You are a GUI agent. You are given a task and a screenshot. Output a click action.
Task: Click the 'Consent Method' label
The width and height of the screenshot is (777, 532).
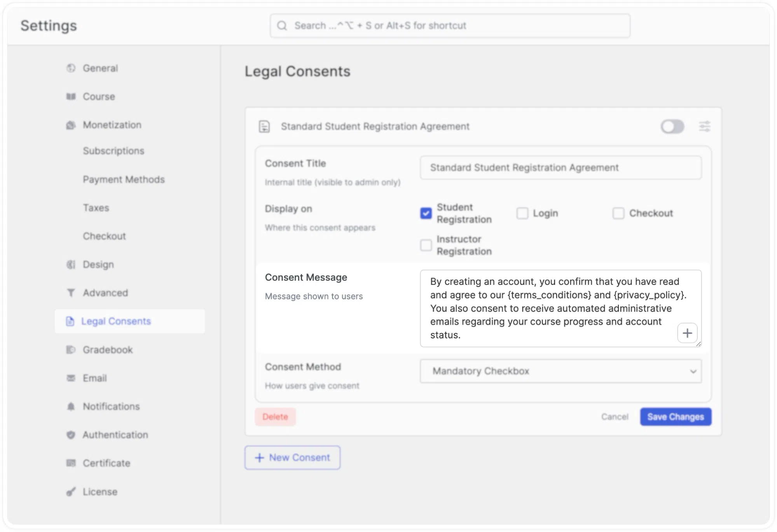[x=303, y=366]
